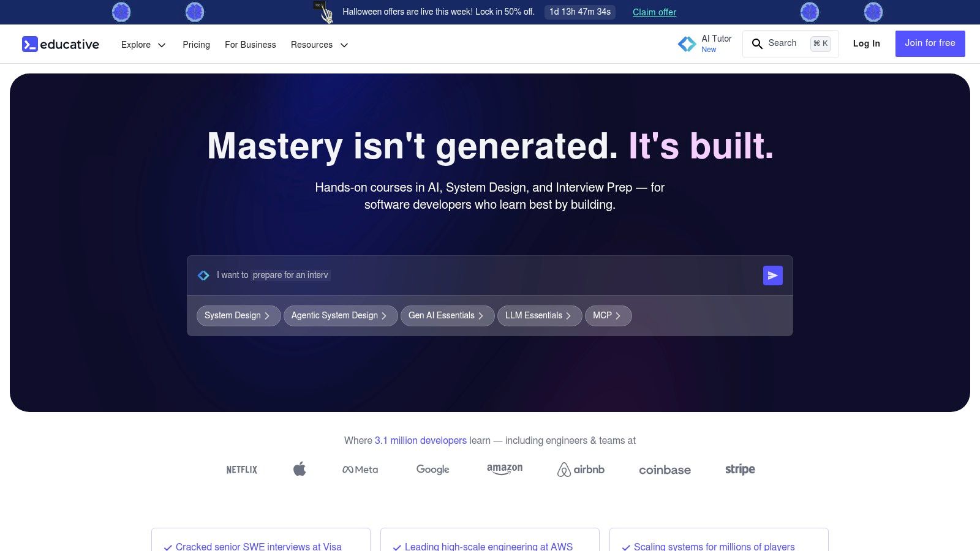The height and width of the screenshot is (551, 980).
Task: Click the countdown timer badge
Action: [x=580, y=12]
